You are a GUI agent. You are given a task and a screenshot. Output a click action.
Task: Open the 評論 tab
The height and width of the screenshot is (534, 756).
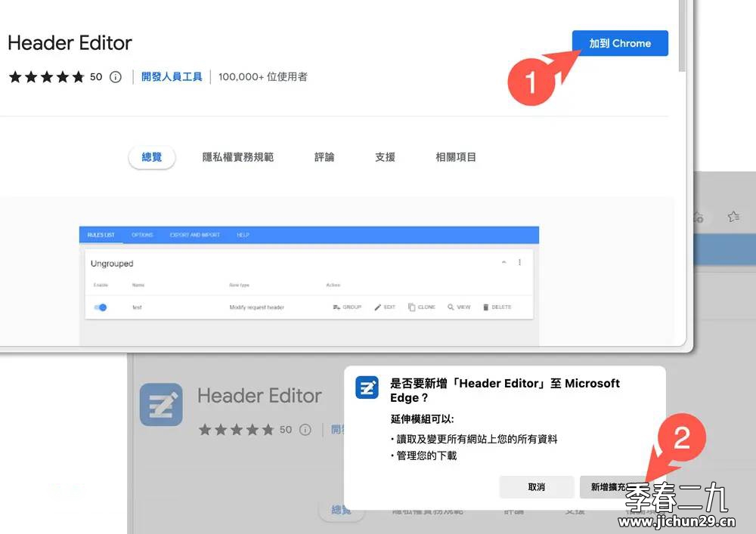coord(324,157)
